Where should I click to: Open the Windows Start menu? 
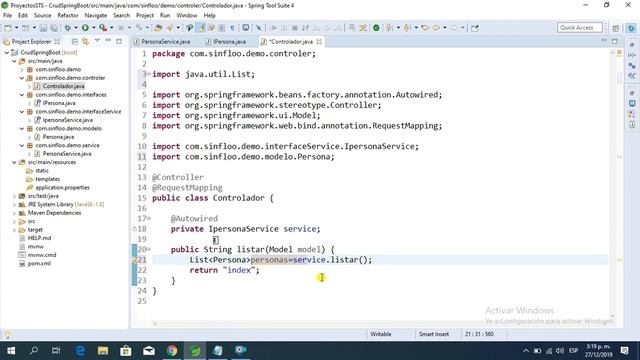point(11,351)
